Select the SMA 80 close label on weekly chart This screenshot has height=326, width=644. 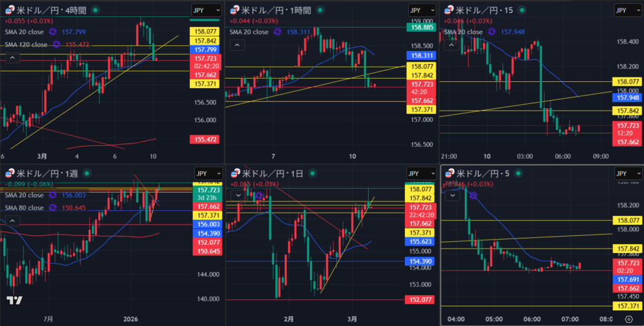point(25,206)
